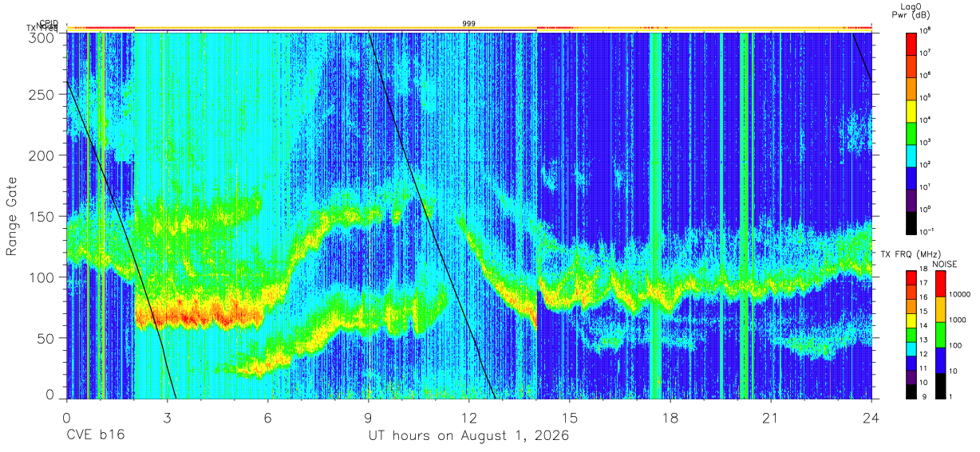Select the yellow segment of the Lag0 power colorbar

[911, 110]
